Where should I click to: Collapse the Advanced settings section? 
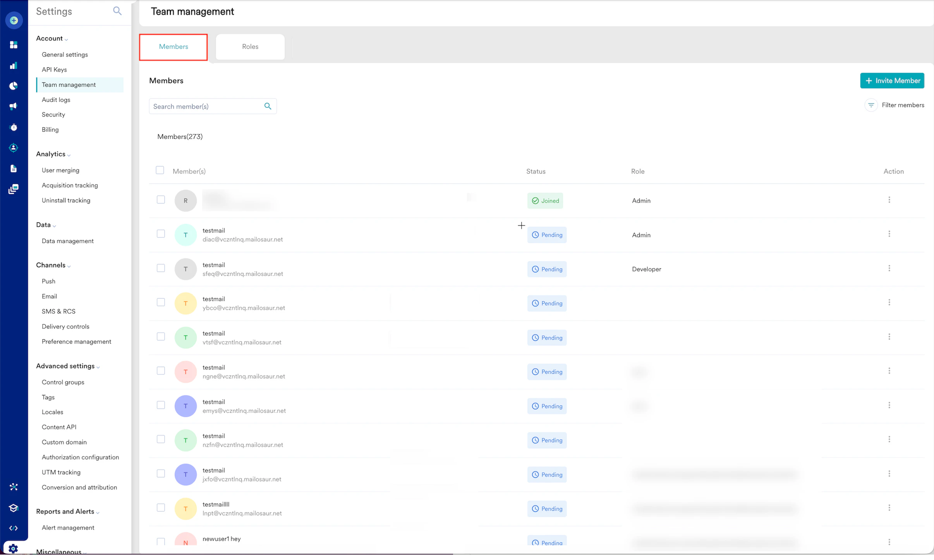(x=98, y=367)
